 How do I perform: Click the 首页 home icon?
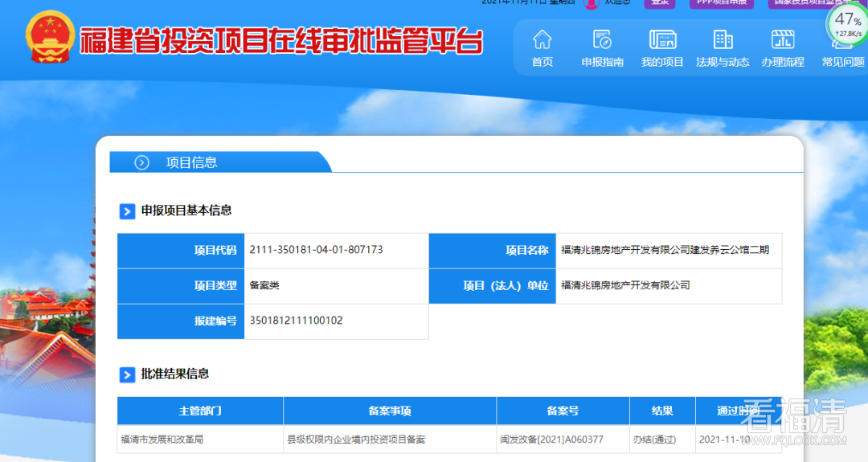pos(542,39)
